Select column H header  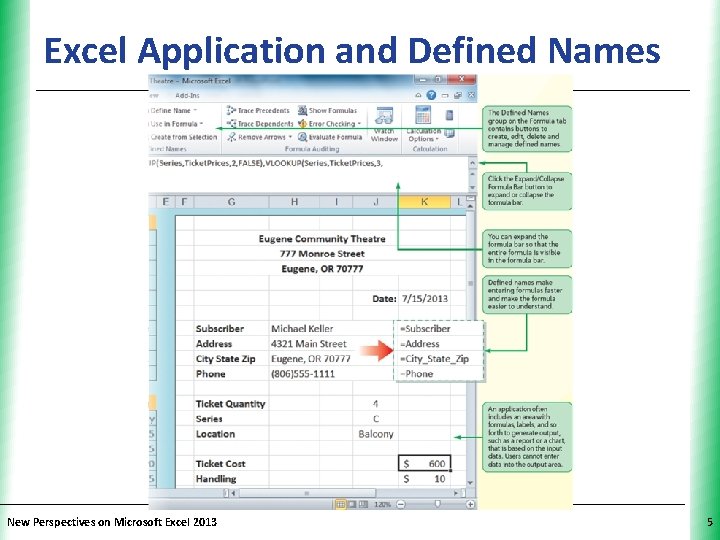point(294,202)
